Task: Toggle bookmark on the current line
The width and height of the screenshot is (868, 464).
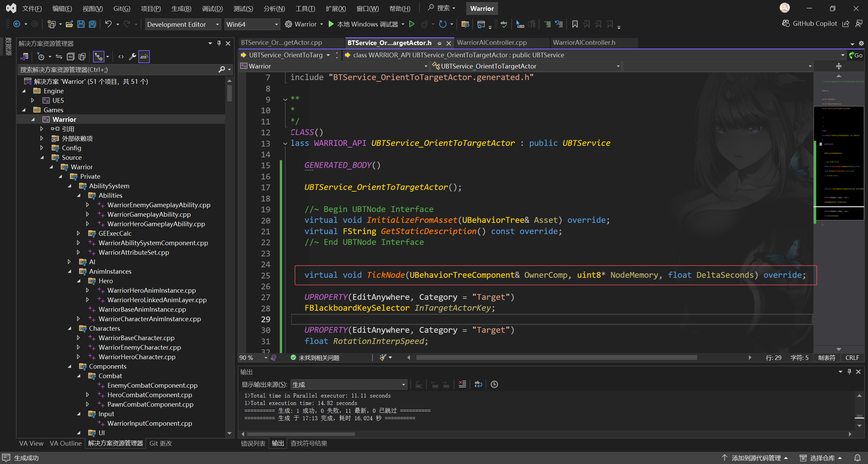Action: coord(575,24)
